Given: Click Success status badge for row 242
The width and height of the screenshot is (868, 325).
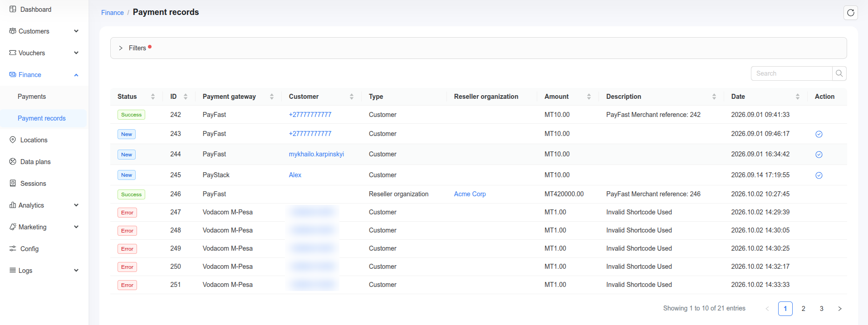Looking at the screenshot, I should 131,115.
